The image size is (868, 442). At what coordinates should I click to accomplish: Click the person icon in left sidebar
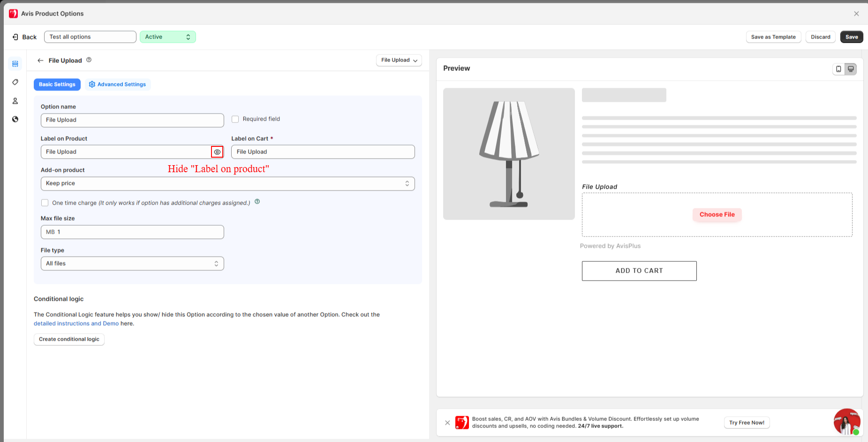click(15, 101)
